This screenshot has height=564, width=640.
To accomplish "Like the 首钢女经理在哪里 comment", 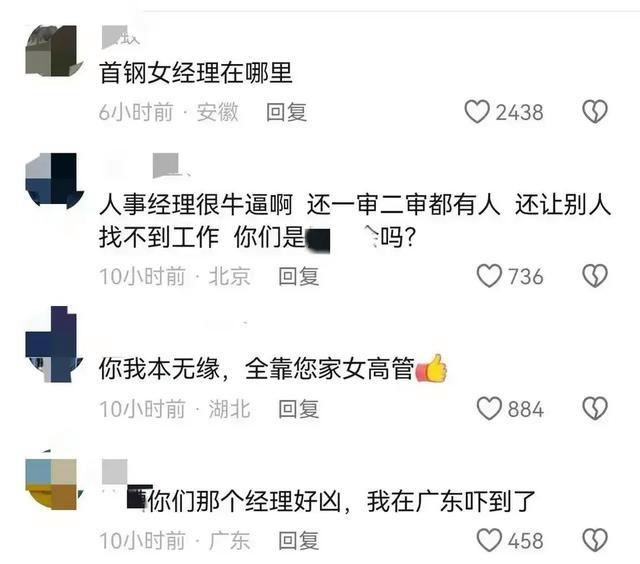I will pyautogui.click(x=477, y=111).
